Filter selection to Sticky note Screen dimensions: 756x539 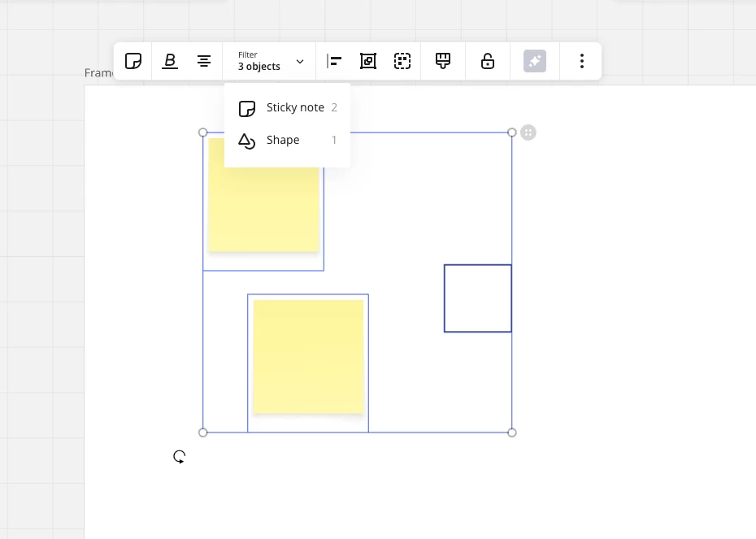click(x=288, y=107)
